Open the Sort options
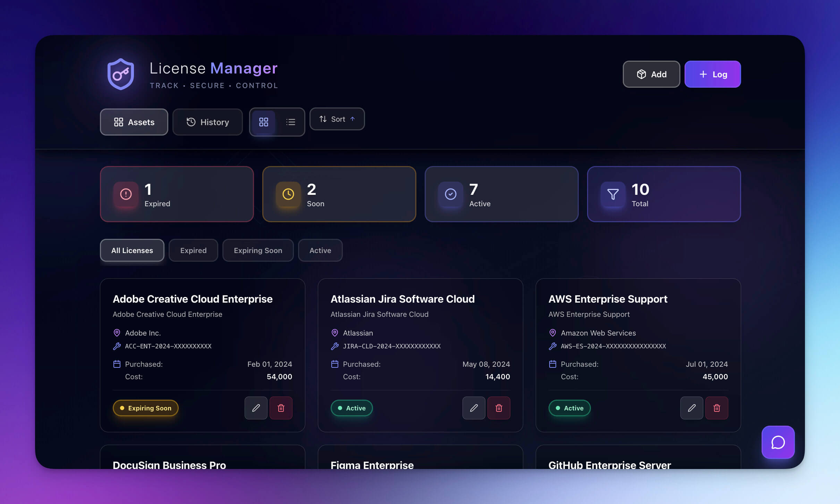The height and width of the screenshot is (504, 840). (337, 119)
